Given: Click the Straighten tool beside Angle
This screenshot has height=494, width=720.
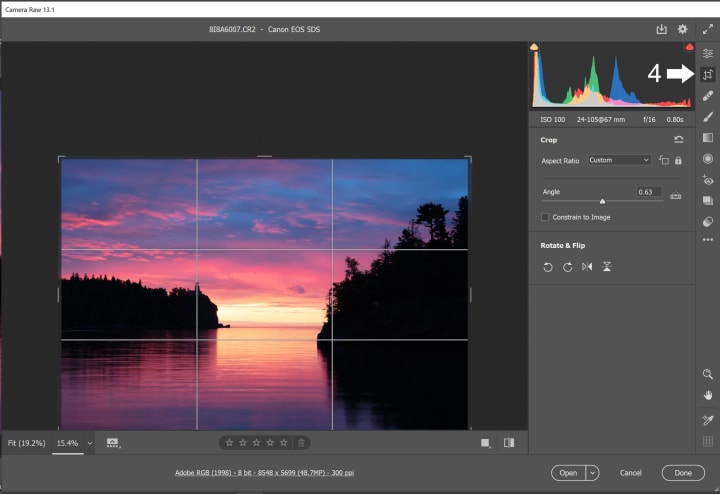Looking at the screenshot, I should tap(676, 195).
